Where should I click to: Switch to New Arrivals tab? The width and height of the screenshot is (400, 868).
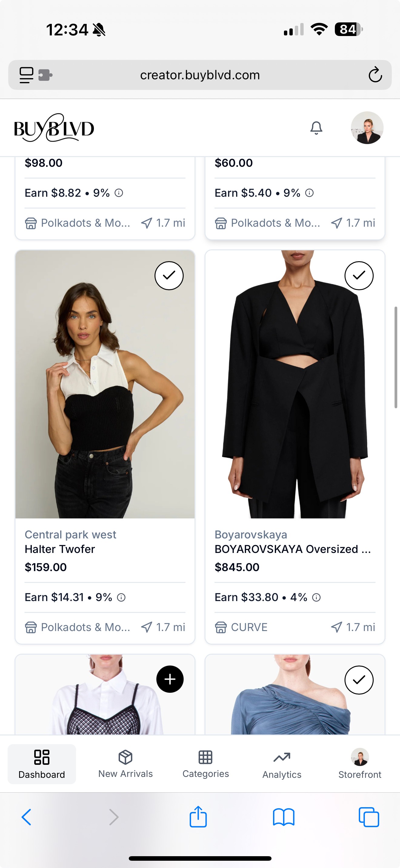click(x=125, y=764)
